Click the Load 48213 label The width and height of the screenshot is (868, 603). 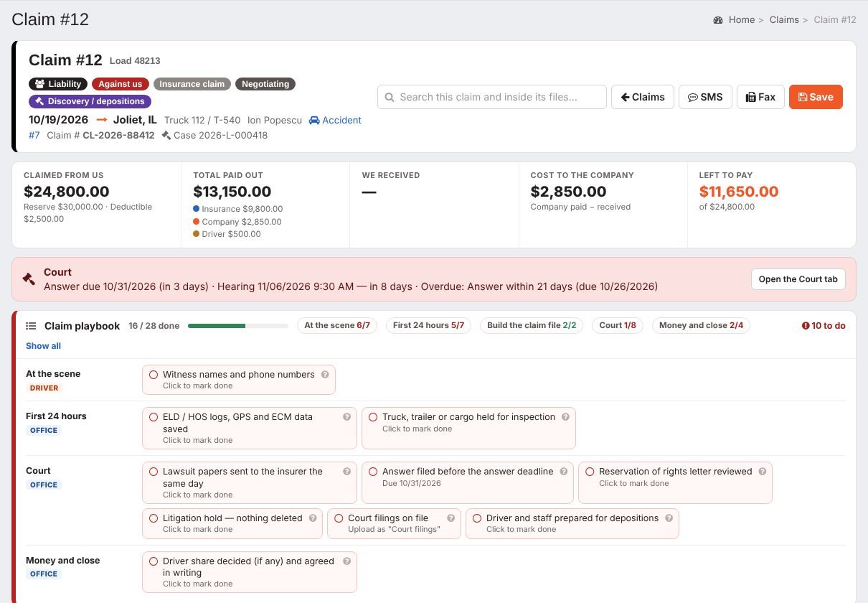coord(135,61)
